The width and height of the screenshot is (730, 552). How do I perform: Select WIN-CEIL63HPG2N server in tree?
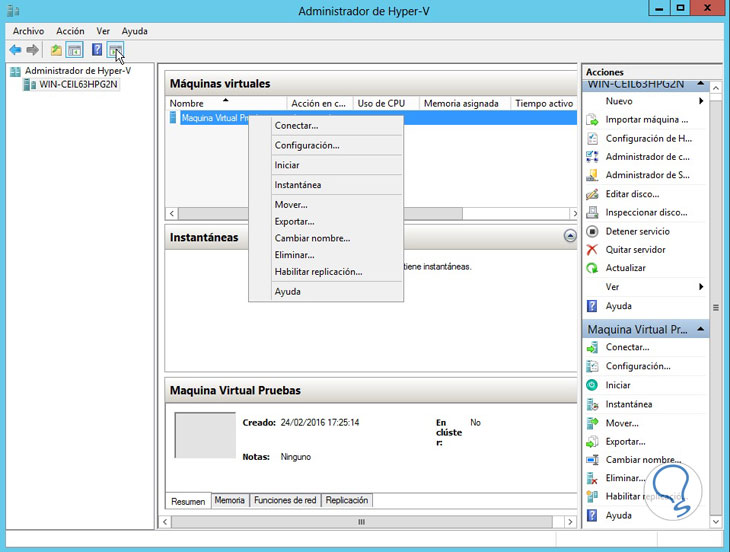click(x=78, y=84)
